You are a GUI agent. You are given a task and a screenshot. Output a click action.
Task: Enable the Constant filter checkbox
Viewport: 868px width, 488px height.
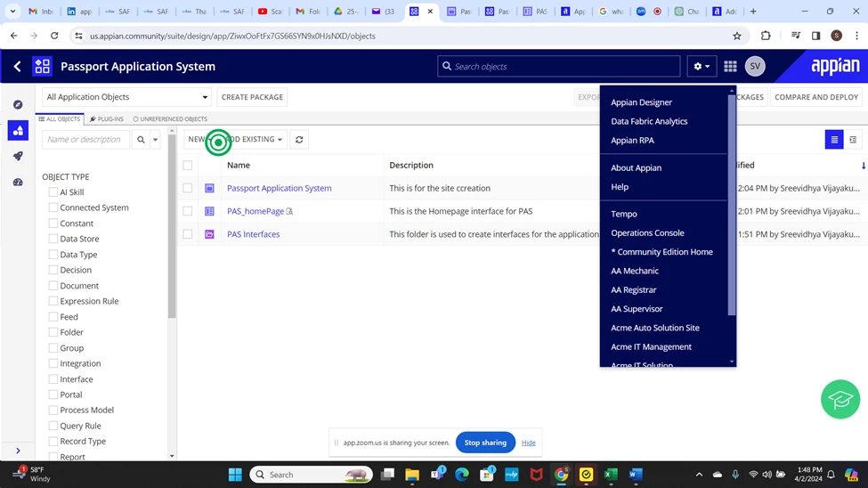pos(53,224)
